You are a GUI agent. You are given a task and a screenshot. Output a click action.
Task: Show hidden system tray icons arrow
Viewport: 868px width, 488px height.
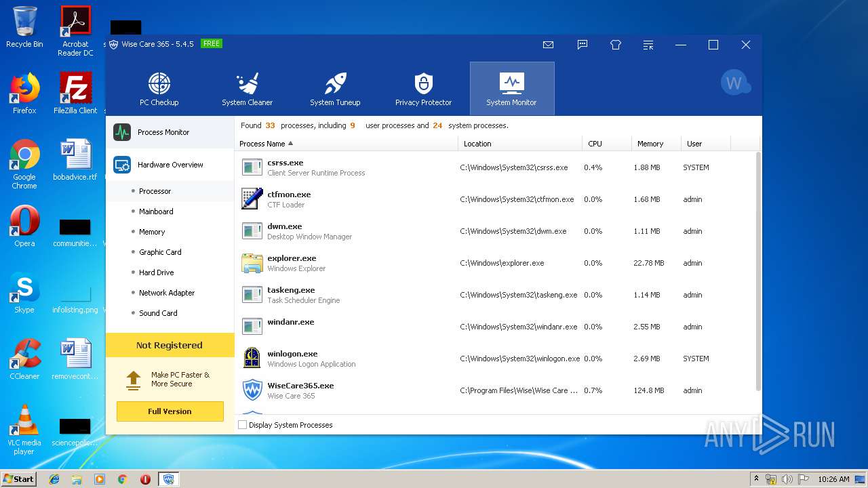click(756, 479)
